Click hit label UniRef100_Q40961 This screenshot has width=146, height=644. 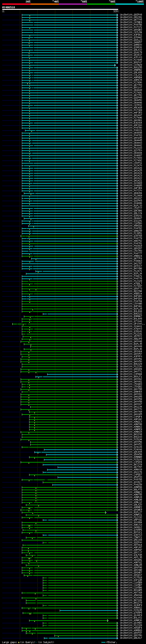(x=131, y=120)
